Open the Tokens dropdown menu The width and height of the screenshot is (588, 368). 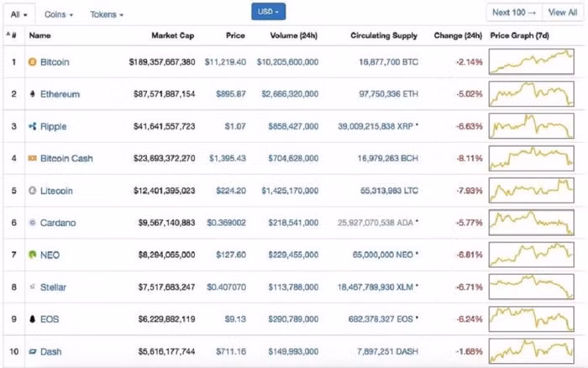pos(107,14)
